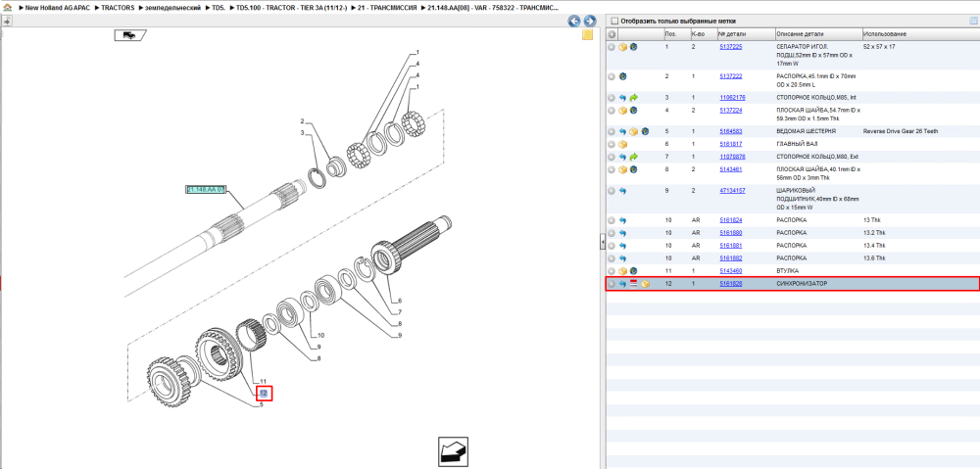Navigate to next figure with right arrow

coord(588,22)
